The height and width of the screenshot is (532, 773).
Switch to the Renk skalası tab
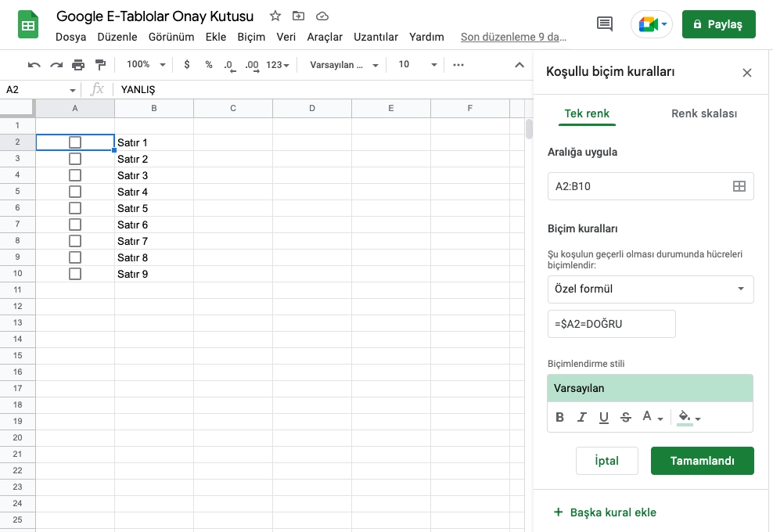[703, 113]
